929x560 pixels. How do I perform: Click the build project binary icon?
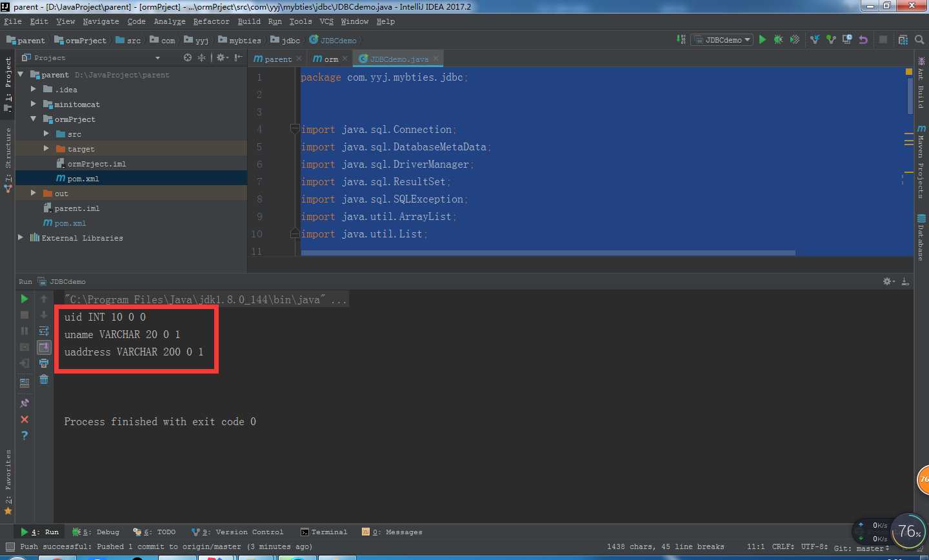[x=681, y=40]
